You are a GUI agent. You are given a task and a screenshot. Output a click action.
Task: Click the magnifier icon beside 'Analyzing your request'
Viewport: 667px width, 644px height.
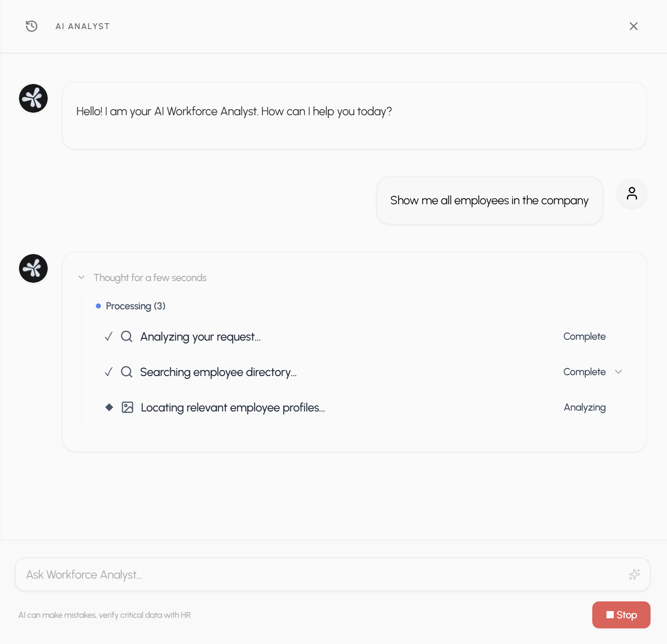click(127, 336)
